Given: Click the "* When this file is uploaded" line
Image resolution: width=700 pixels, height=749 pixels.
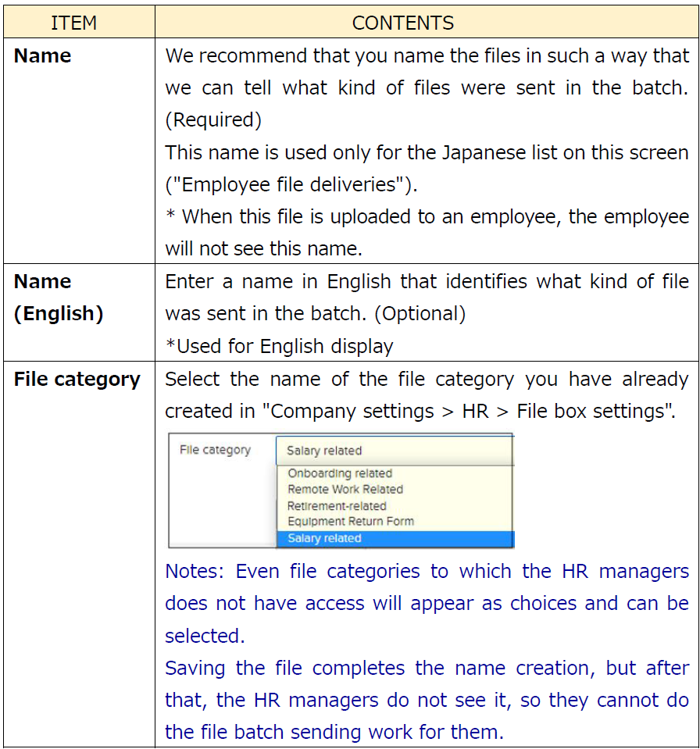Looking at the screenshot, I should point(427,217).
